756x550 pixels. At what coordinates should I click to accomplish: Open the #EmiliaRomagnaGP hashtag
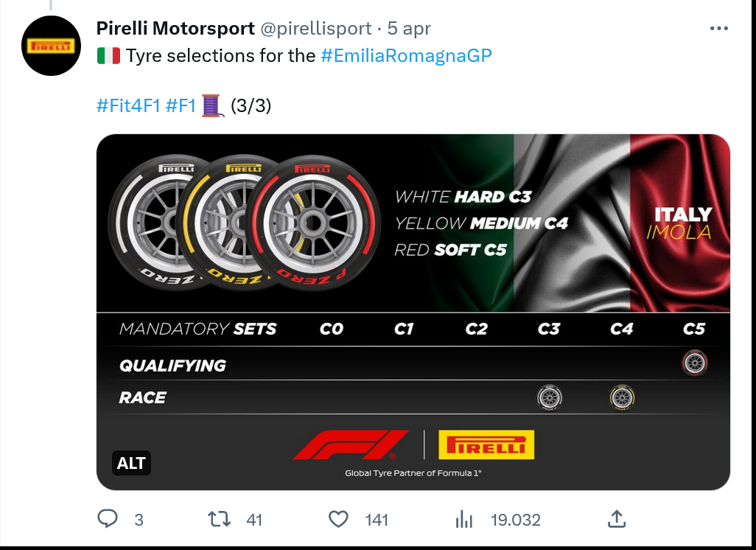point(407,55)
